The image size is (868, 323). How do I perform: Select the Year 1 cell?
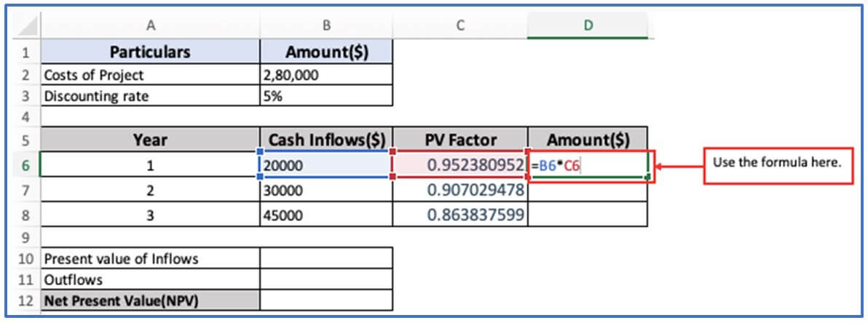click(x=150, y=165)
